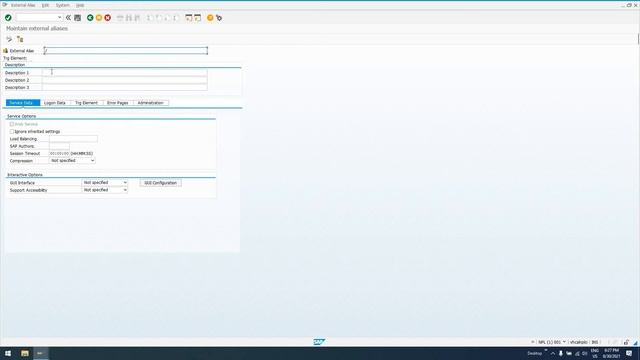The height and width of the screenshot is (360, 640).
Task: Click the SAP Authoriz. input field
Action: (59, 146)
